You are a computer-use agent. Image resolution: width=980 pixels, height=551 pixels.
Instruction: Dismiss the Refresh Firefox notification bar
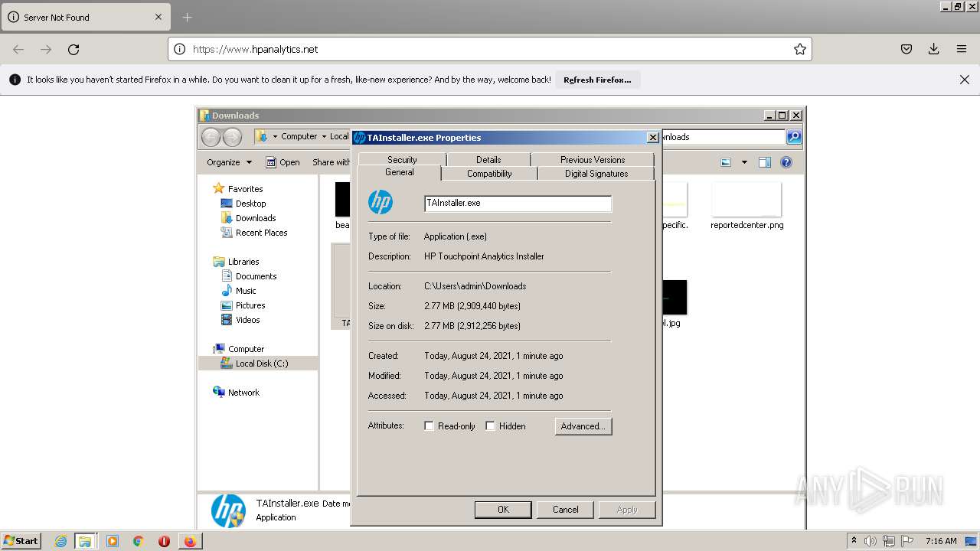point(965,80)
